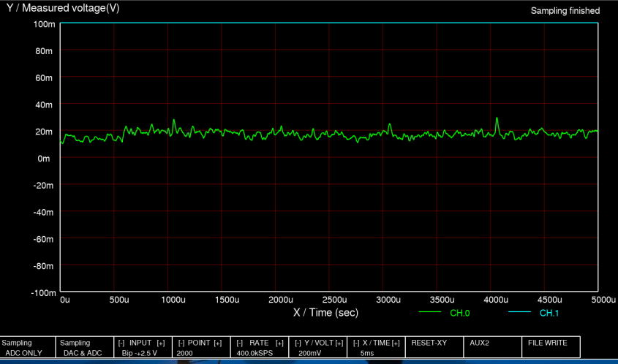Click the CH.1 legend label

pyautogui.click(x=549, y=314)
